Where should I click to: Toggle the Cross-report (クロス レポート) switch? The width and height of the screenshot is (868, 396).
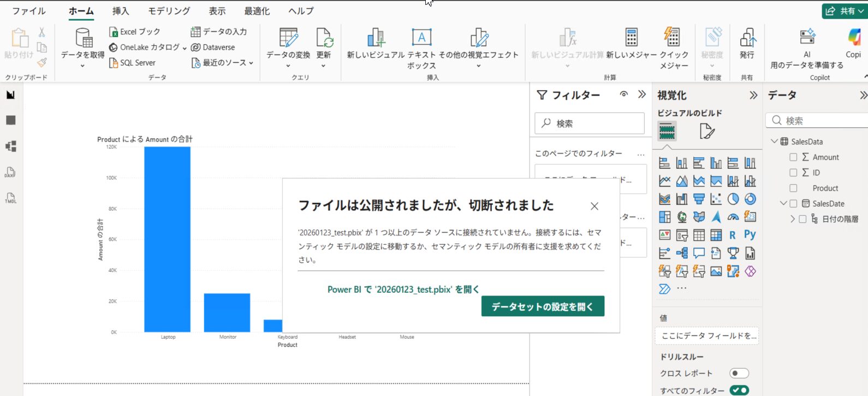[739, 374]
